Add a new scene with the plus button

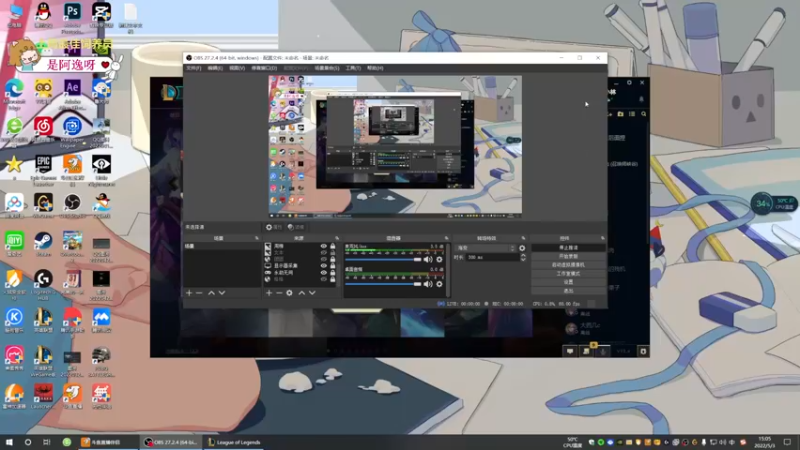pos(189,293)
